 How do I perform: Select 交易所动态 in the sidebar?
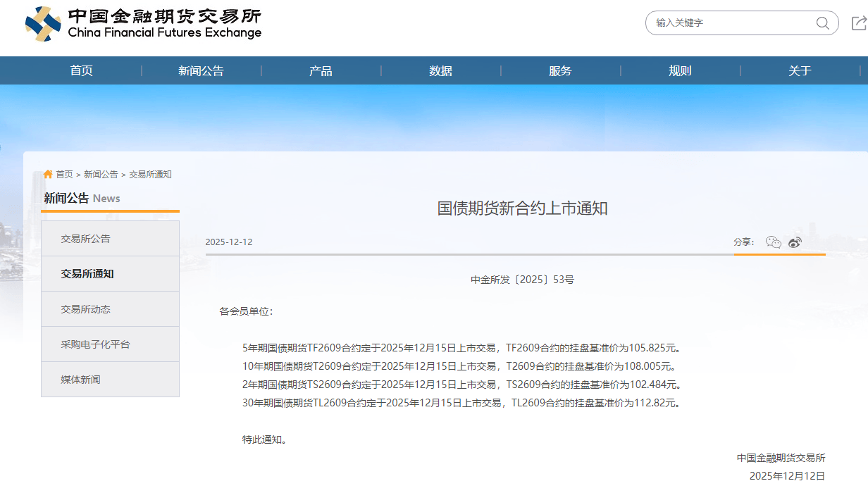tap(86, 309)
